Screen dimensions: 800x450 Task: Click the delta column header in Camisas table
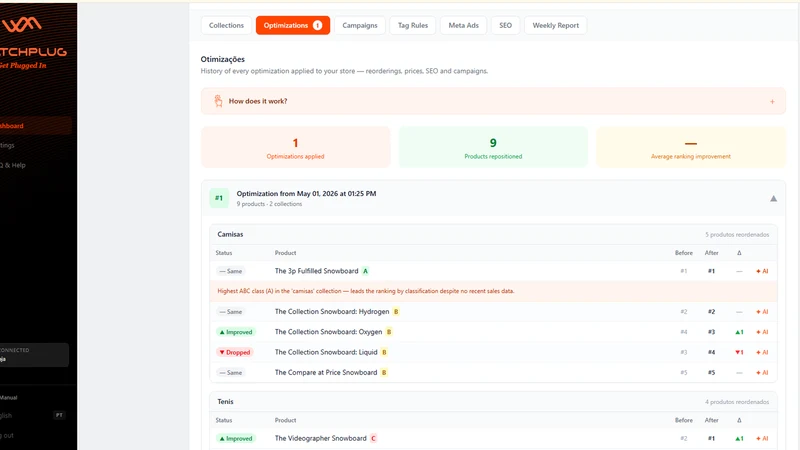739,253
